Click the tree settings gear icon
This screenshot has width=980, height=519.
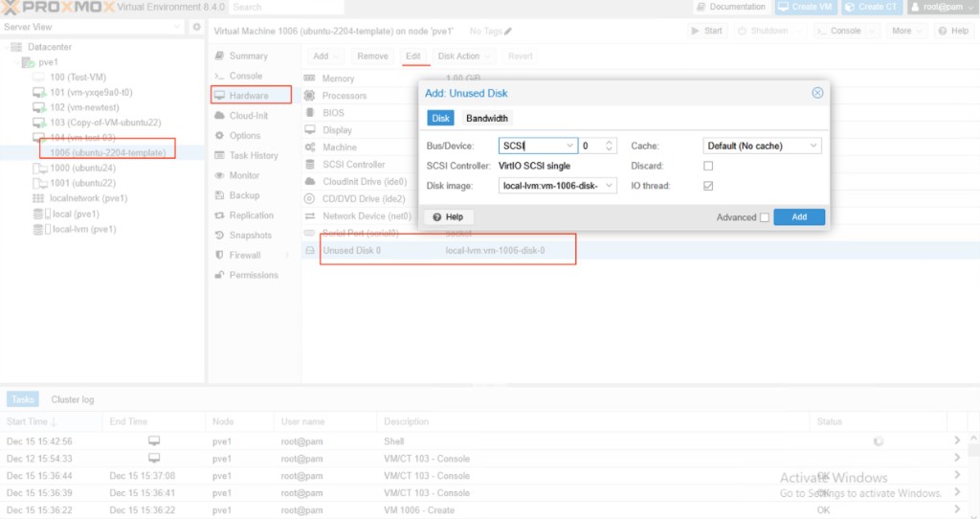click(196, 27)
